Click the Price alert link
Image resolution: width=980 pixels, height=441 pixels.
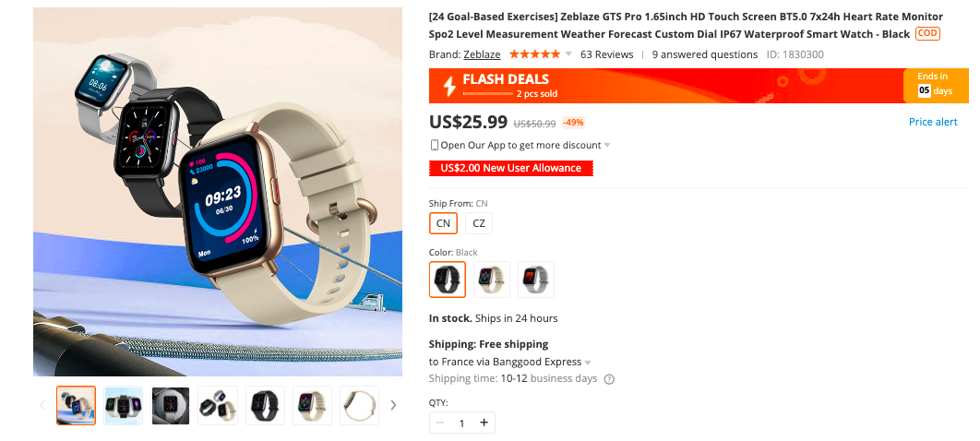pyautogui.click(x=933, y=122)
